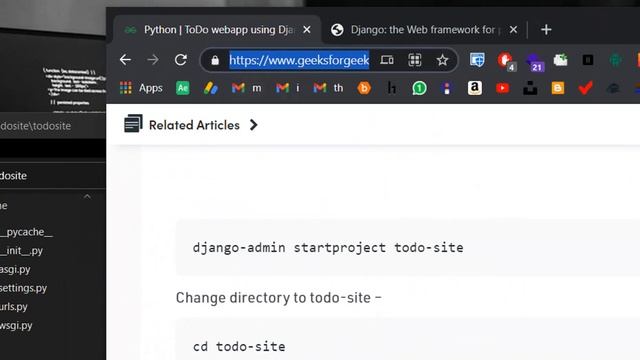This screenshot has width=640, height=360.
Task: Open the device cast icon in address bar
Action: pyautogui.click(x=387, y=60)
